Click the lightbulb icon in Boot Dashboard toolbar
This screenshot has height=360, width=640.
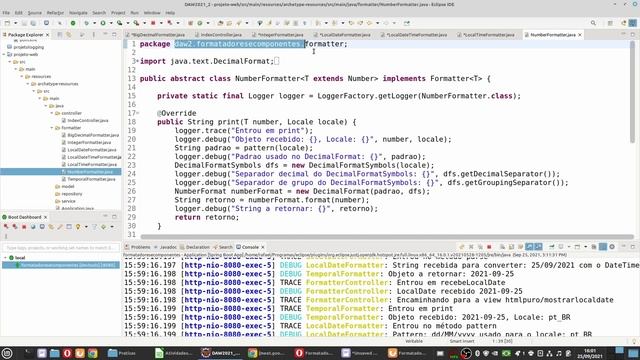(78, 227)
